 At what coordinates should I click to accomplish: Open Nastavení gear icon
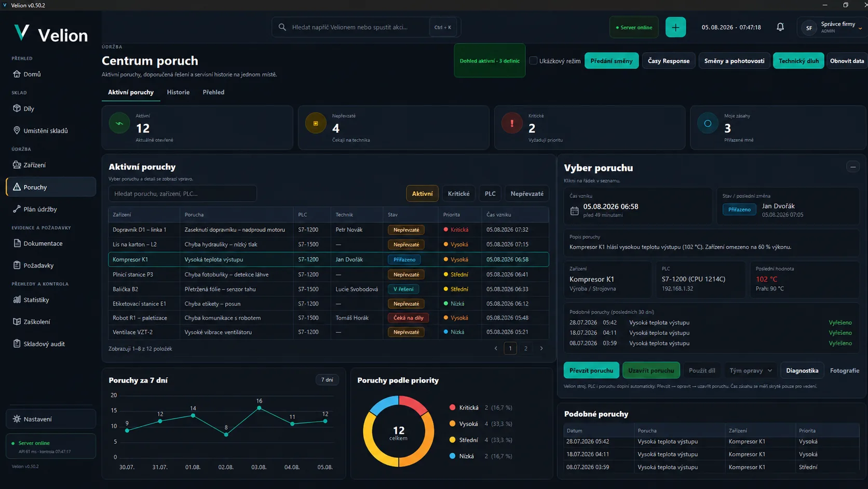click(x=17, y=419)
